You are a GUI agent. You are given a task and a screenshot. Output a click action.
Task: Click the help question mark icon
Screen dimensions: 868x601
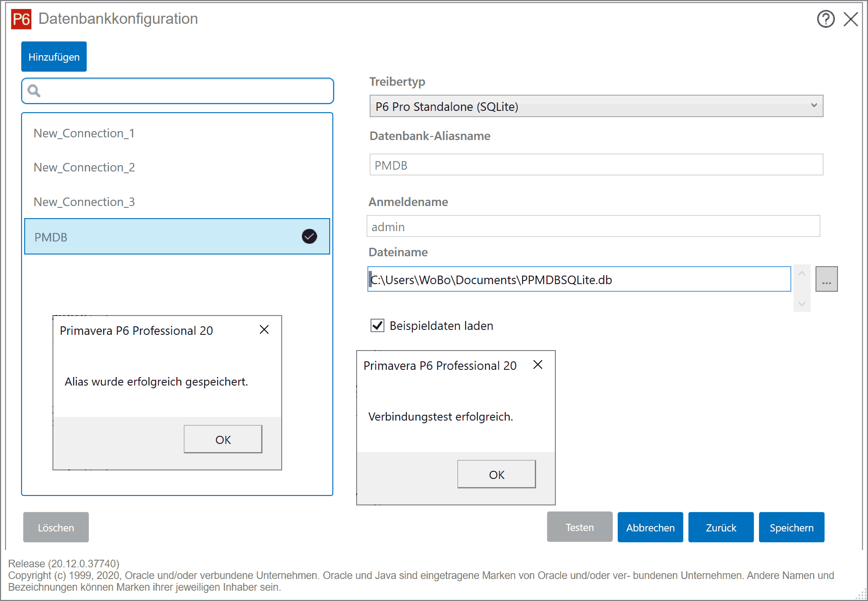pos(825,19)
